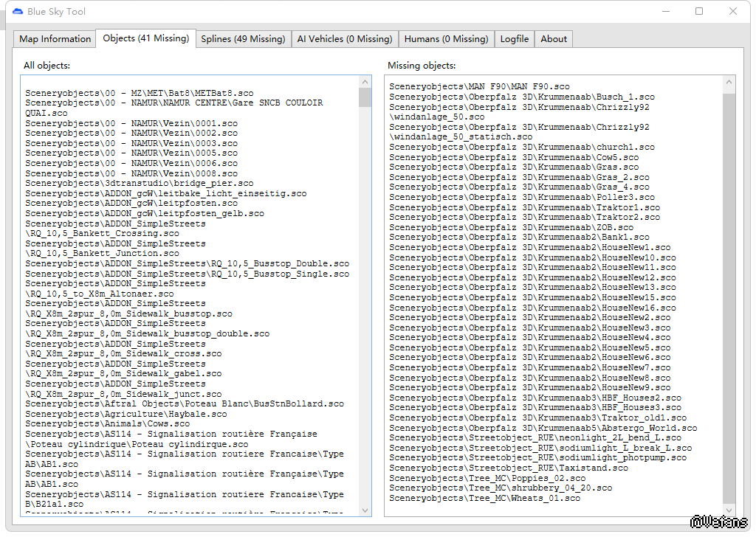Switch to the Humans (0 Missing) tab
Viewport: 756px width, 537px height.
[x=446, y=39]
